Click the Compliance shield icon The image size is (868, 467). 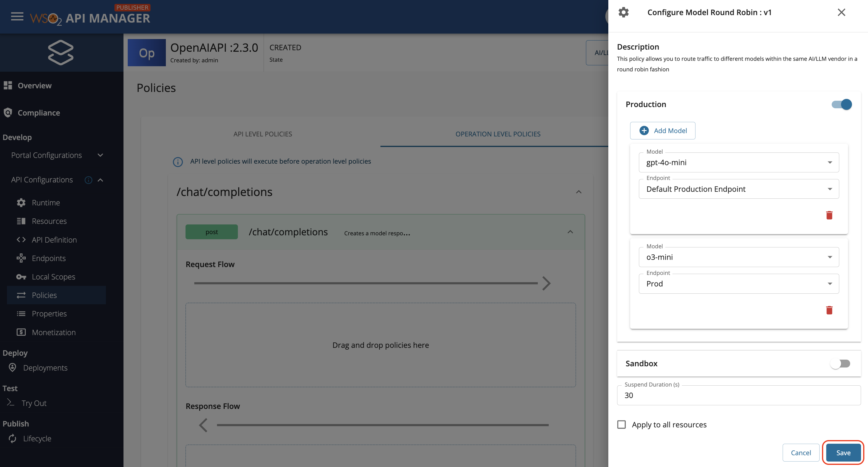pyautogui.click(x=8, y=113)
